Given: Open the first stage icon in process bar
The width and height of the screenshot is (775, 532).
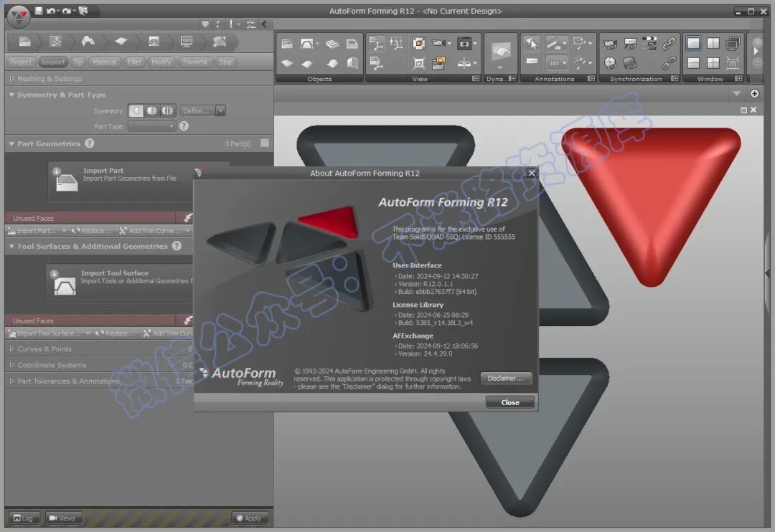Looking at the screenshot, I should coord(24,42).
